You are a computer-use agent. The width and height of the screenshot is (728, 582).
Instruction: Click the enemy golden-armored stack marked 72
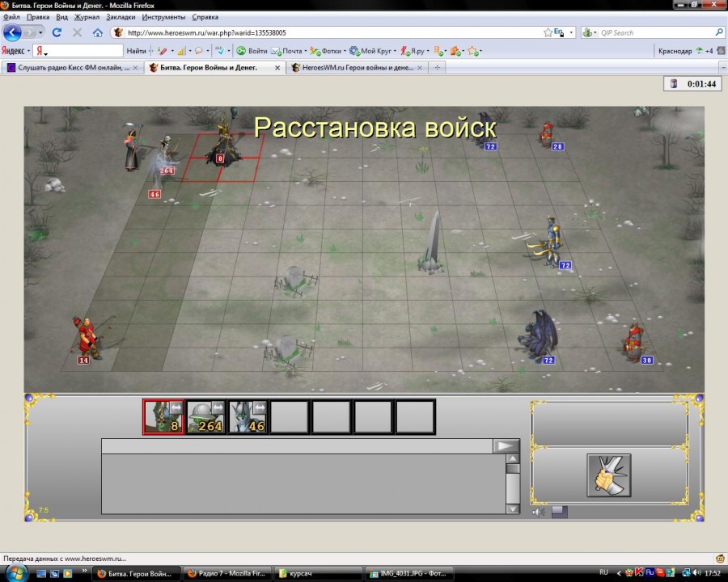pos(550,242)
